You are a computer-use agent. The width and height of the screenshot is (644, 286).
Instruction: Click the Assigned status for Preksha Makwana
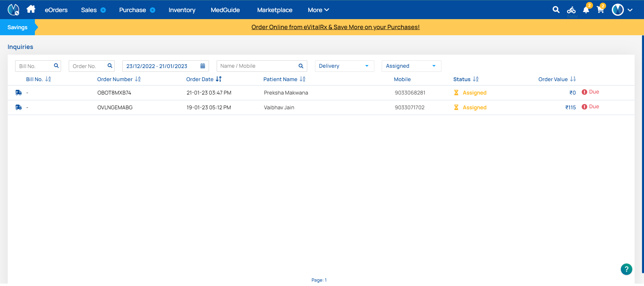coord(474,93)
